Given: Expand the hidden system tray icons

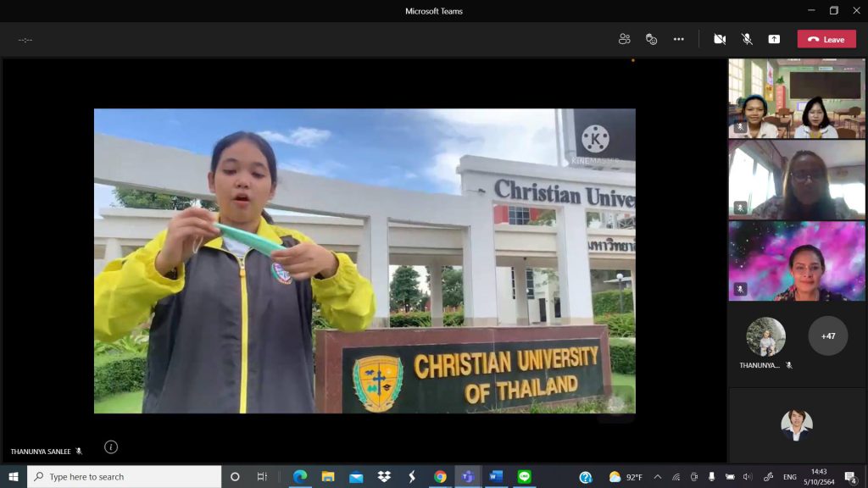Looking at the screenshot, I should pos(658,476).
